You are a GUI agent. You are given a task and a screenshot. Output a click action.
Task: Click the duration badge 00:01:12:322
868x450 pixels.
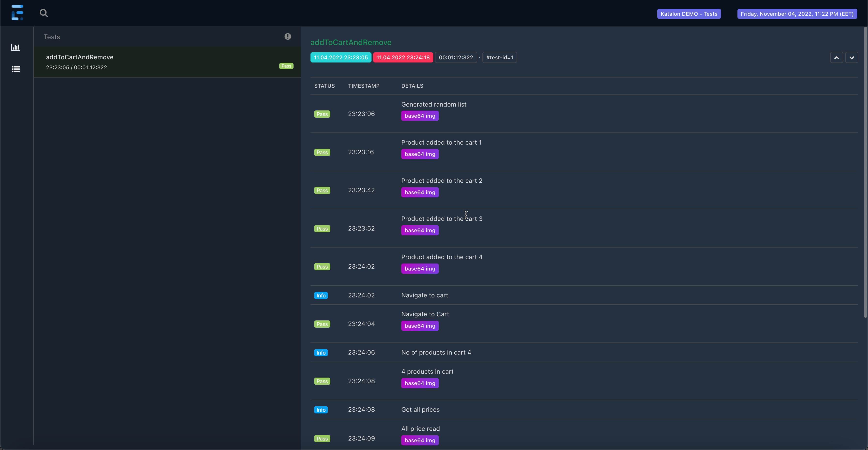click(456, 57)
